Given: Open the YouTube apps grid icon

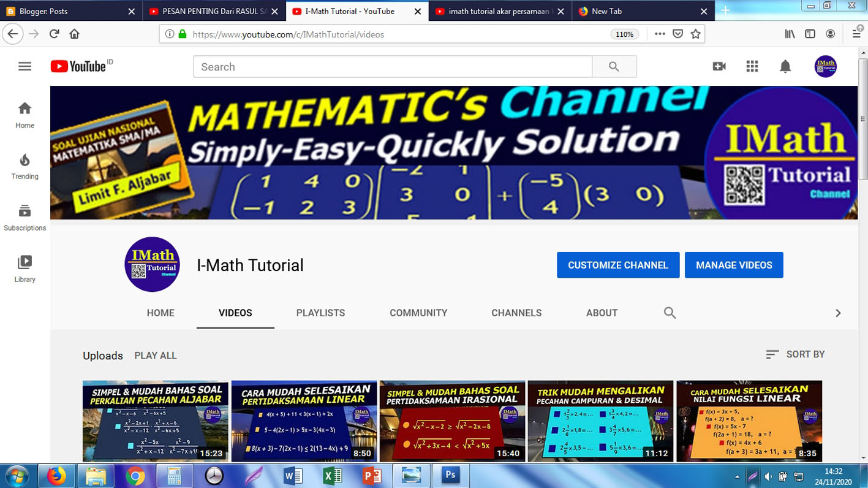Looking at the screenshot, I should [x=752, y=66].
